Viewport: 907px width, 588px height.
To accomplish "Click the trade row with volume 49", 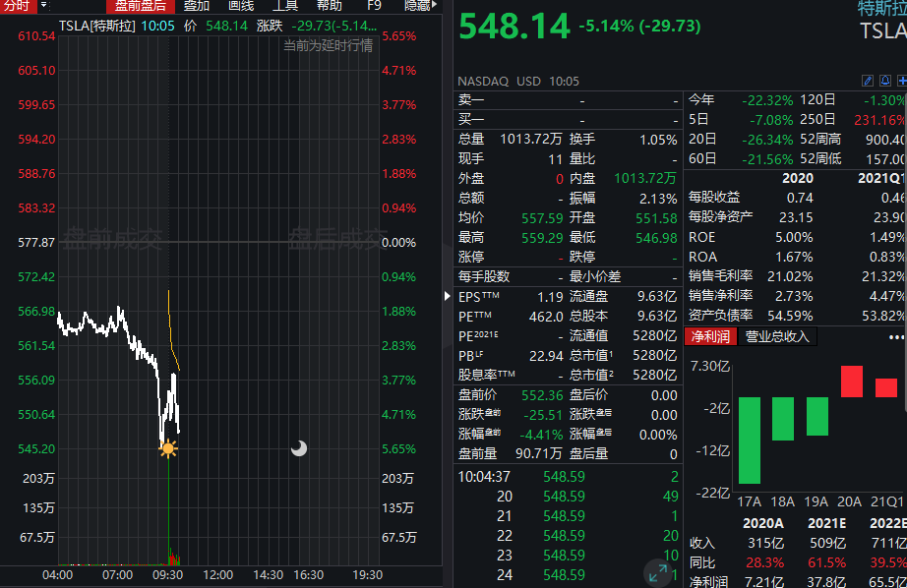I will [x=568, y=497].
